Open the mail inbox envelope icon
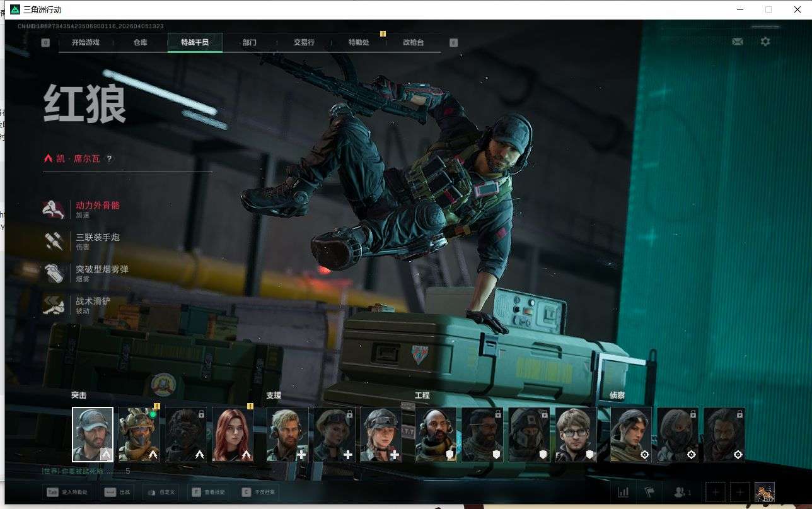 [x=737, y=42]
